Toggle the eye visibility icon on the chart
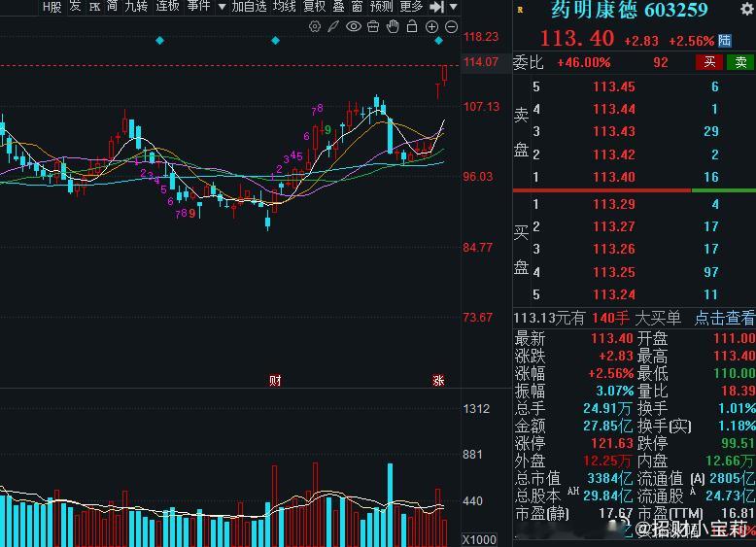Viewport: 756px width, 547px height. tap(354, 27)
